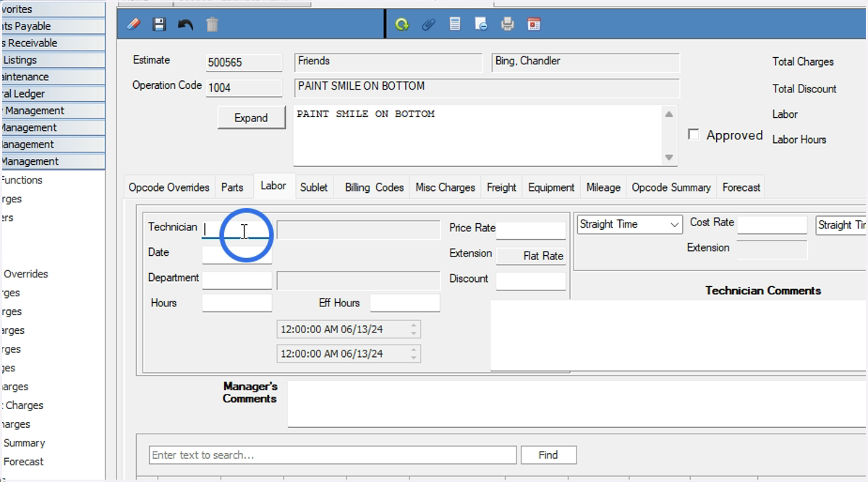Switch to the Opcode Overrides tab
Screen dimensions: 868x482
click(x=169, y=187)
